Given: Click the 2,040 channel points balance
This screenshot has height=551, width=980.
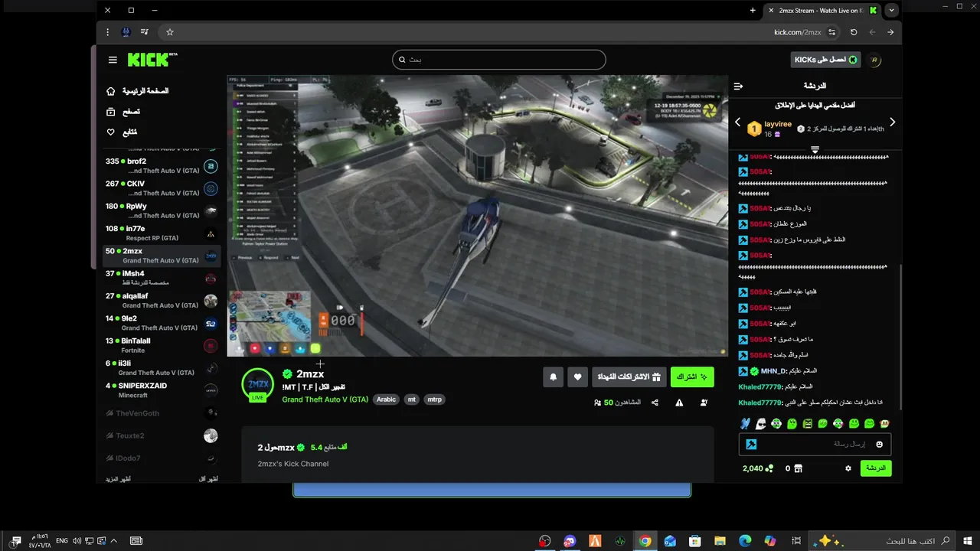Looking at the screenshot, I should tap(758, 468).
